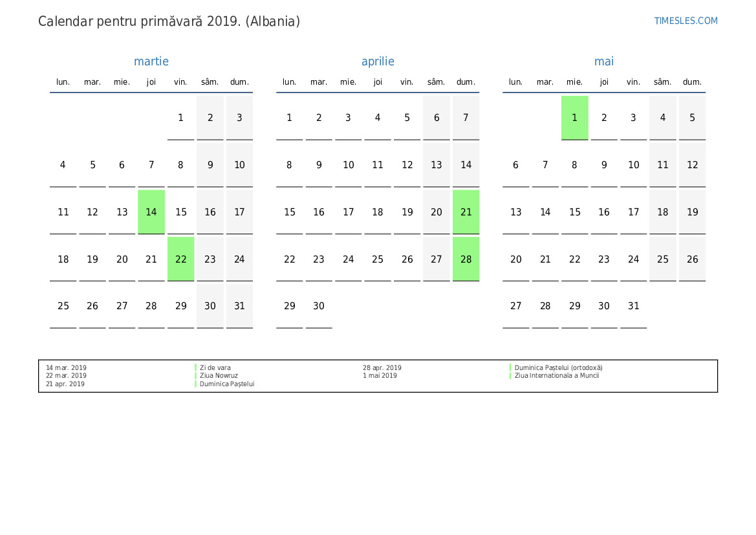
Task: Click April 30 date cell
Action: point(319,306)
